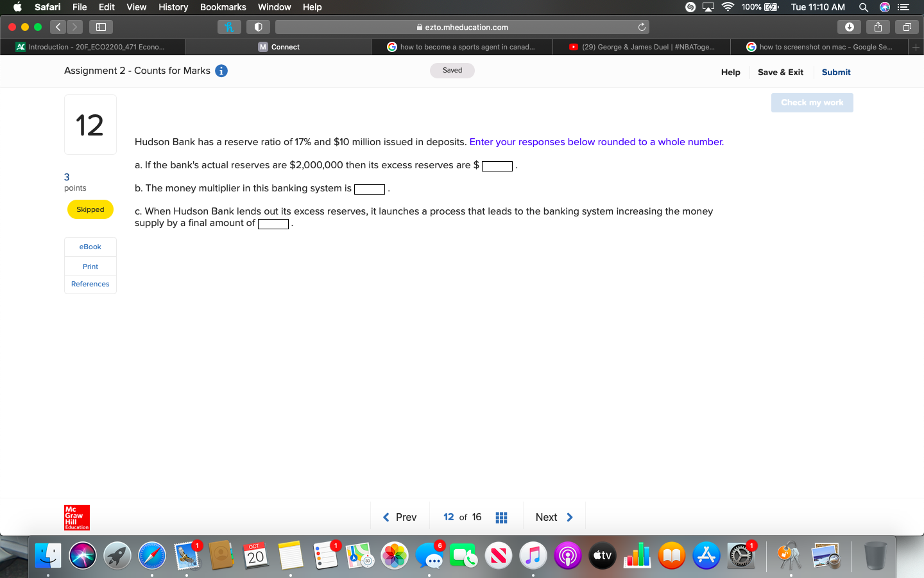
Task: Open Music from the Dock
Action: click(x=533, y=555)
